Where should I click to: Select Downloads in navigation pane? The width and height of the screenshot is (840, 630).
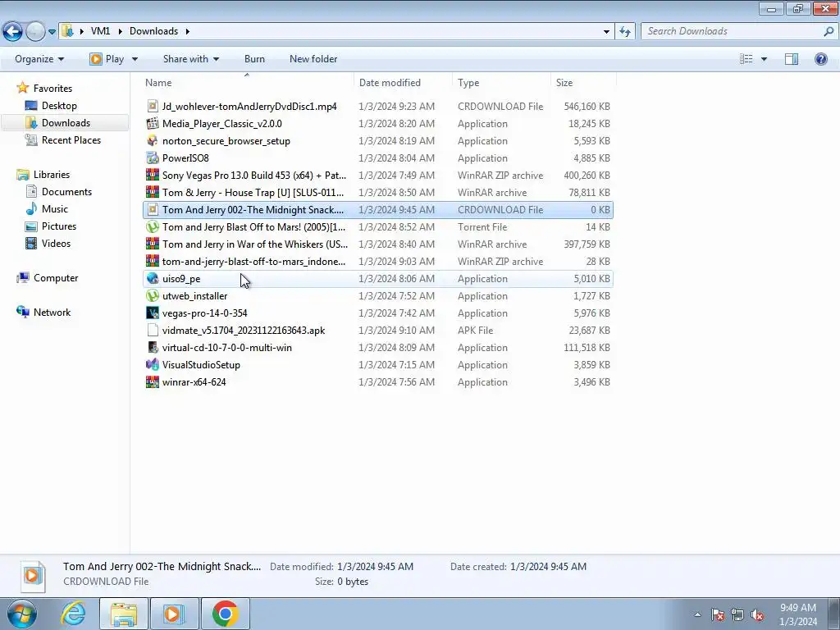[57, 123]
